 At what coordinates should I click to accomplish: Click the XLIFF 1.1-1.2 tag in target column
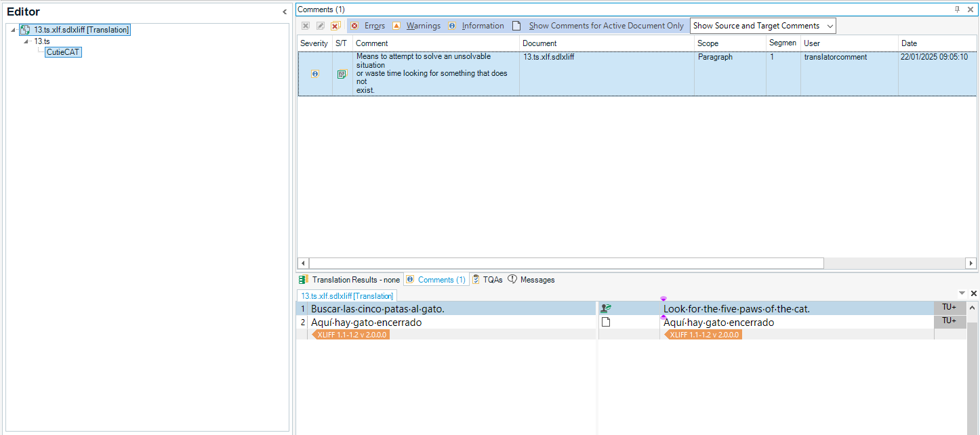point(703,335)
